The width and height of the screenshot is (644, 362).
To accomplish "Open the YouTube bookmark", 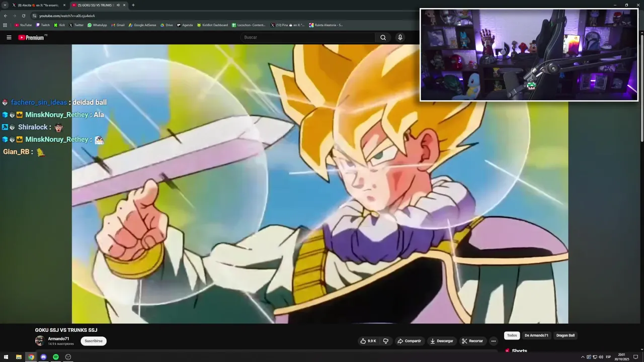I will 23,25.
